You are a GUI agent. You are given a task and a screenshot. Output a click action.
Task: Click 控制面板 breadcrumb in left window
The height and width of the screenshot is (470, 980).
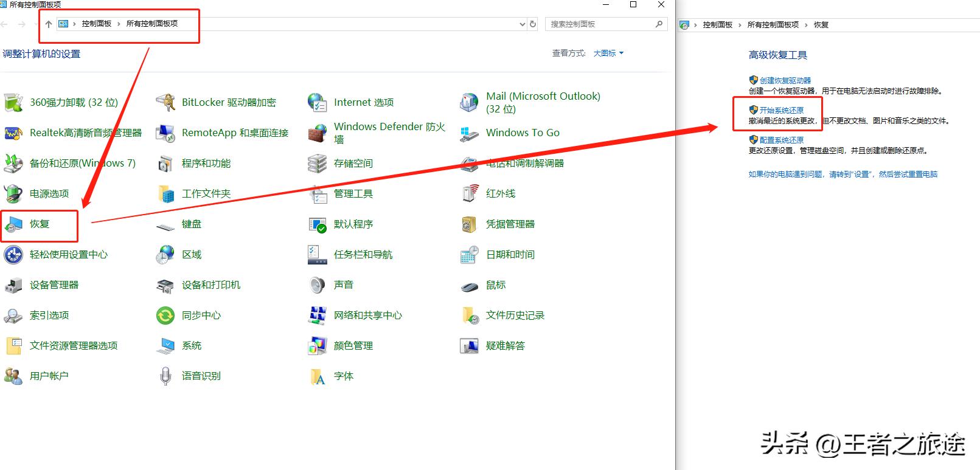tap(97, 24)
